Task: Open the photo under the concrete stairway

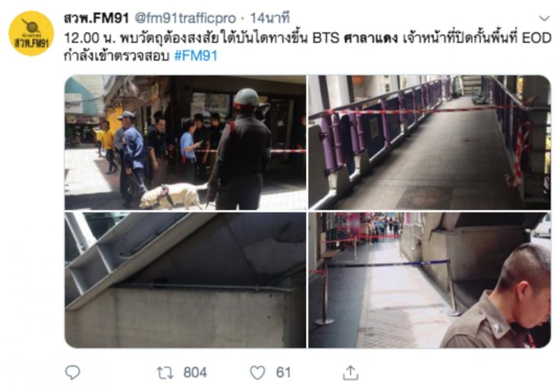Action: tap(185, 280)
